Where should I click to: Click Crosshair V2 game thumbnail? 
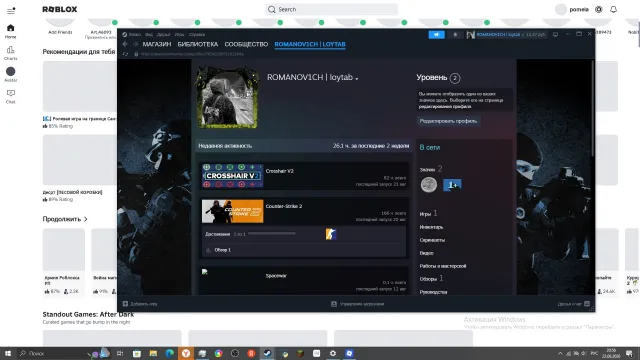233,176
